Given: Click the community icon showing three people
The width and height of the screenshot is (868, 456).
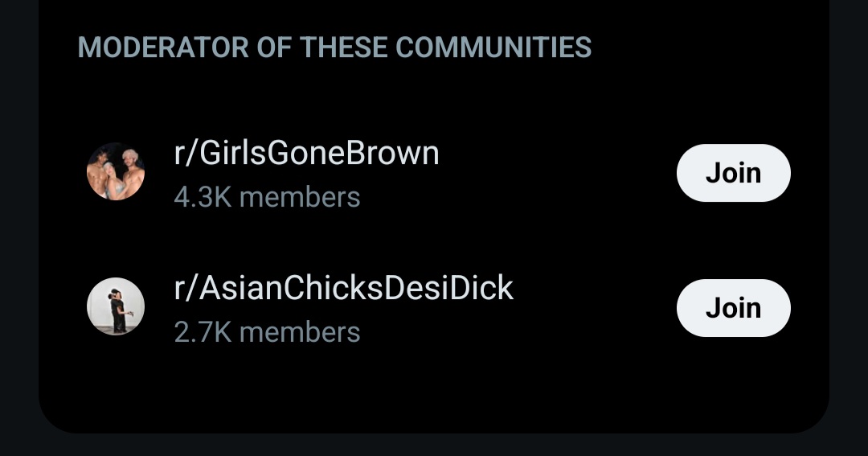Looking at the screenshot, I should pos(116,172).
